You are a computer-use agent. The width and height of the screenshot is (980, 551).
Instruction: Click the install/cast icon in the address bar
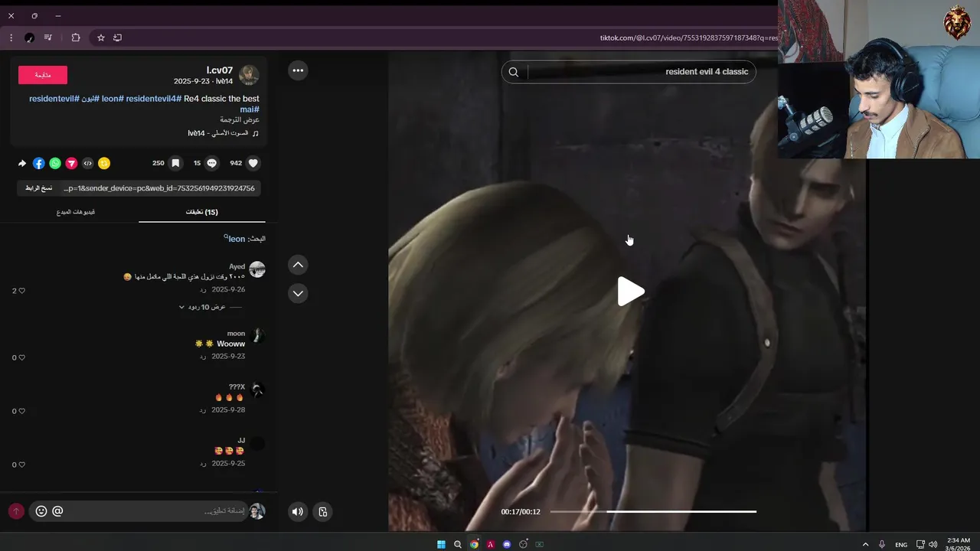(x=117, y=37)
